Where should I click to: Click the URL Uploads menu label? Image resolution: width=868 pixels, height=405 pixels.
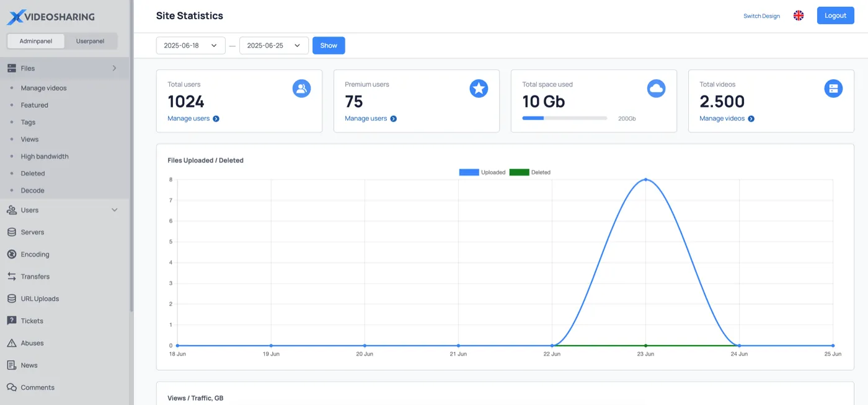tap(40, 298)
